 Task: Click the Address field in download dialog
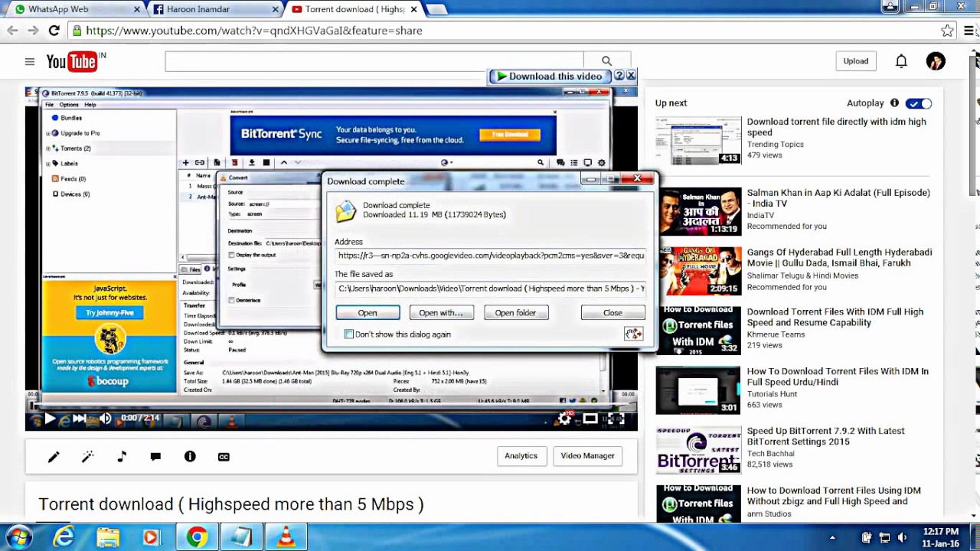click(x=491, y=256)
